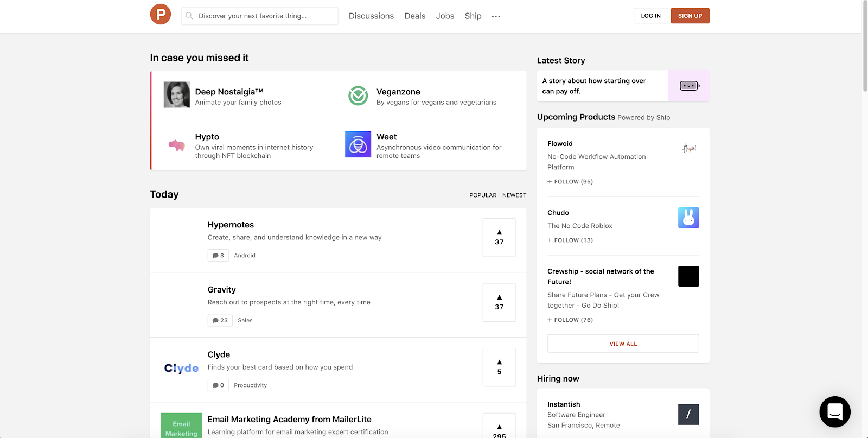Upvote Hypernotes with the arrow button

tap(499, 237)
